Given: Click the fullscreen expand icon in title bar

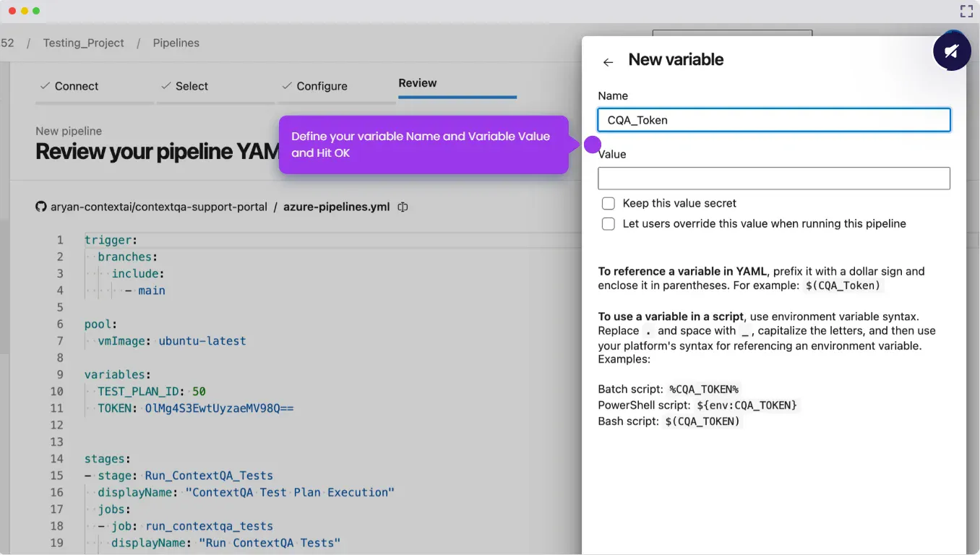Looking at the screenshot, I should 966,11.
